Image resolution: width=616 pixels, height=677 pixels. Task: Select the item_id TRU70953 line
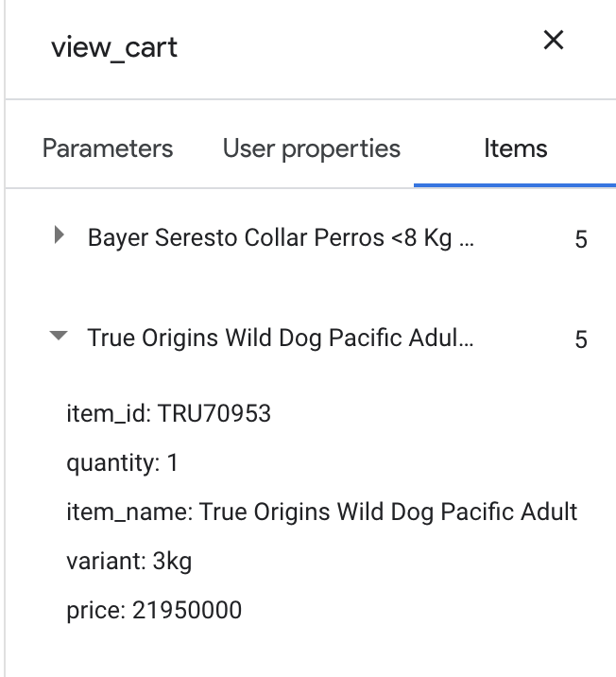pyautogui.click(x=169, y=413)
